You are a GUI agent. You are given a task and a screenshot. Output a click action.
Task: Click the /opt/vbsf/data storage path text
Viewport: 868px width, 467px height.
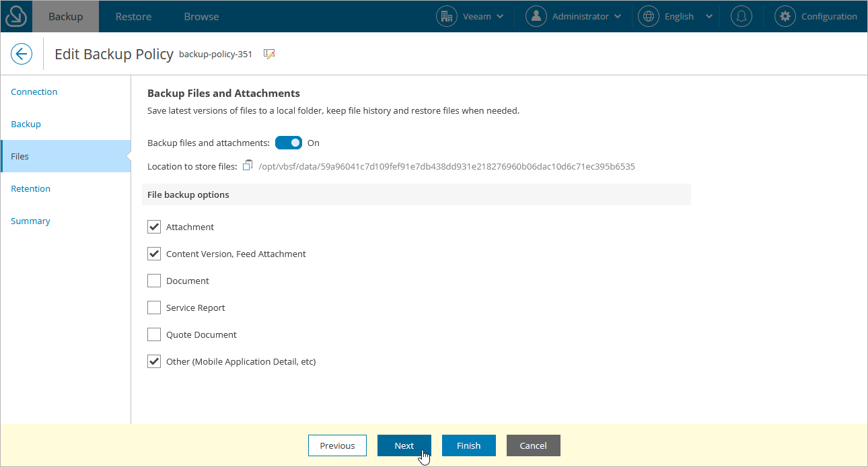click(x=447, y=166)
